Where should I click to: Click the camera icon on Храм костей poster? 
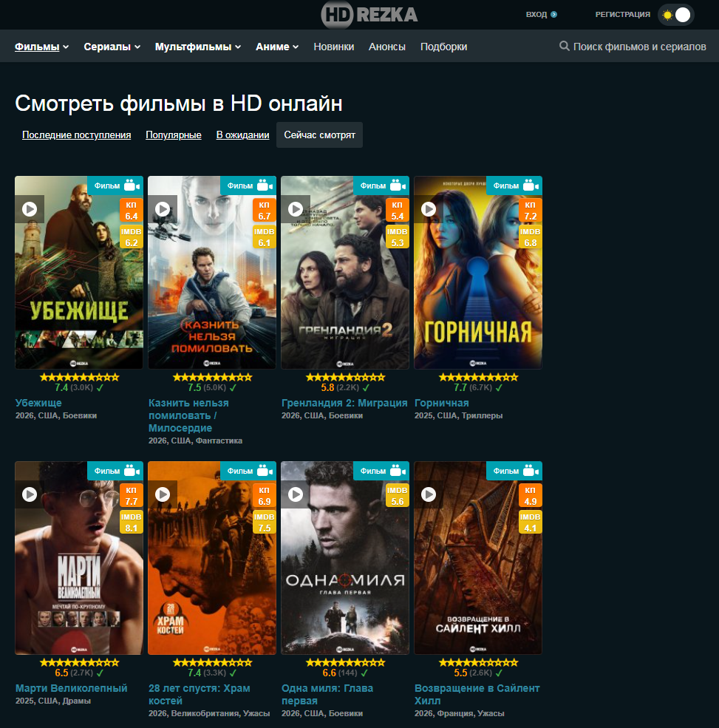coord(265,471)
